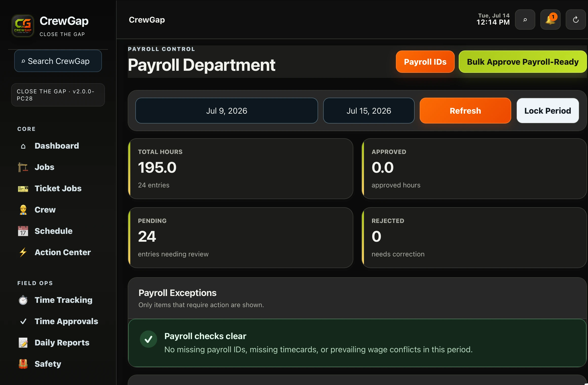The width and height of the screenshot is (588, 385).
Task: Open notifications bell with badge
Action: (550, 20)
